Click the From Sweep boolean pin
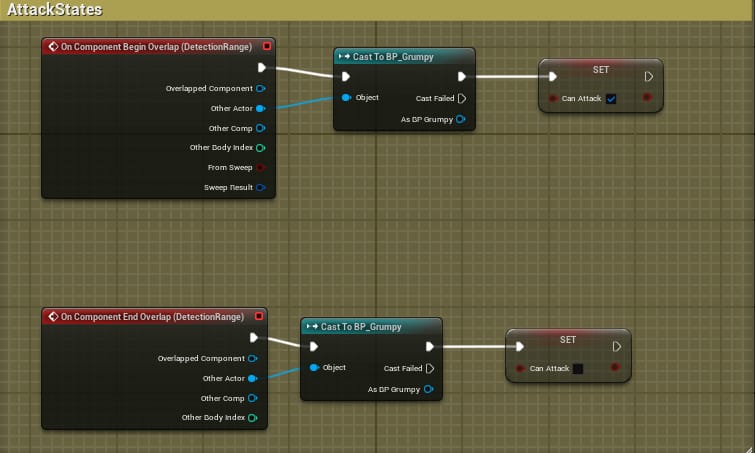 point(261,167)
